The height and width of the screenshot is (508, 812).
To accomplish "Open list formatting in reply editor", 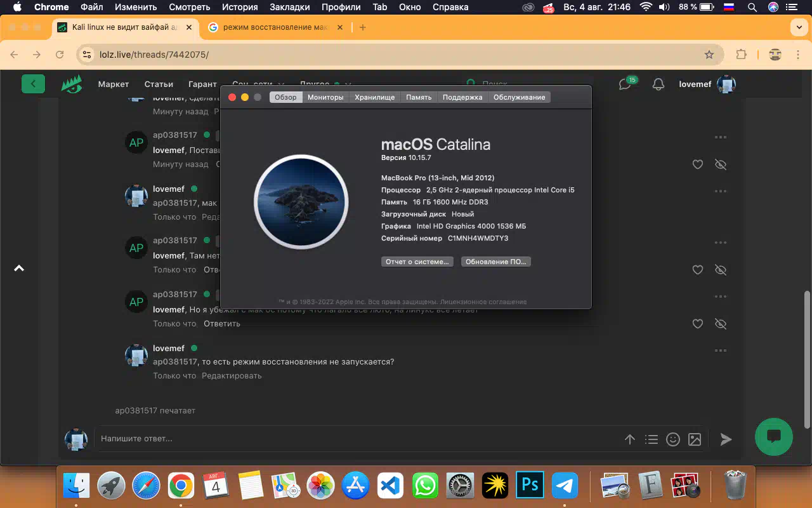I will (652, 439).
